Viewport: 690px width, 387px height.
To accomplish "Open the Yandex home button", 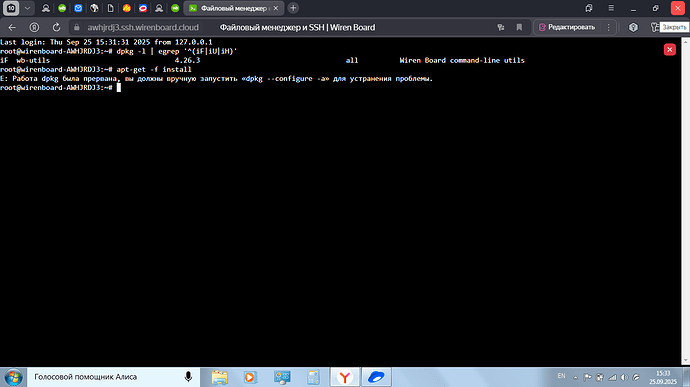I will (x=34, y=27).
